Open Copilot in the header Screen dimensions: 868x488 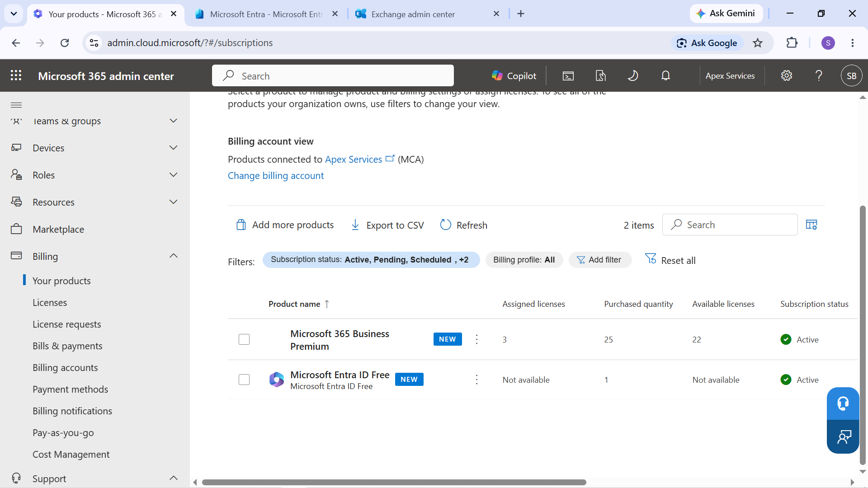[514, 76]
